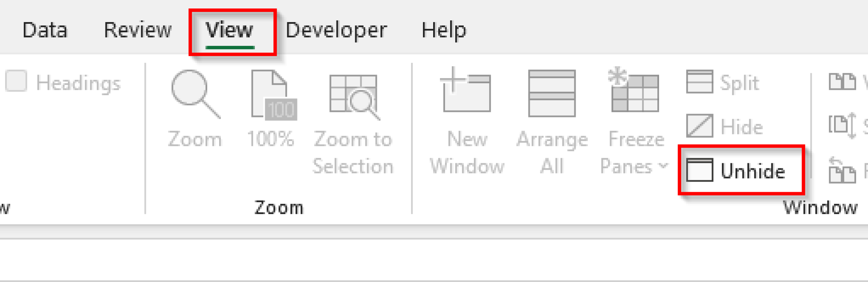This screenshot has height=282, width=868.
Task: Click the Help tab
Action: tap(443, 30)
